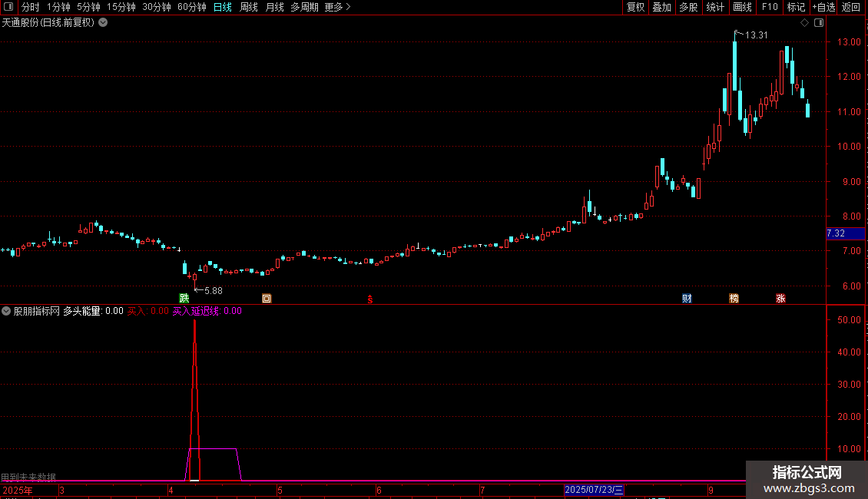Click the 2025年 label on time axis
868x499 pixels.
click(x=18, y=491)
